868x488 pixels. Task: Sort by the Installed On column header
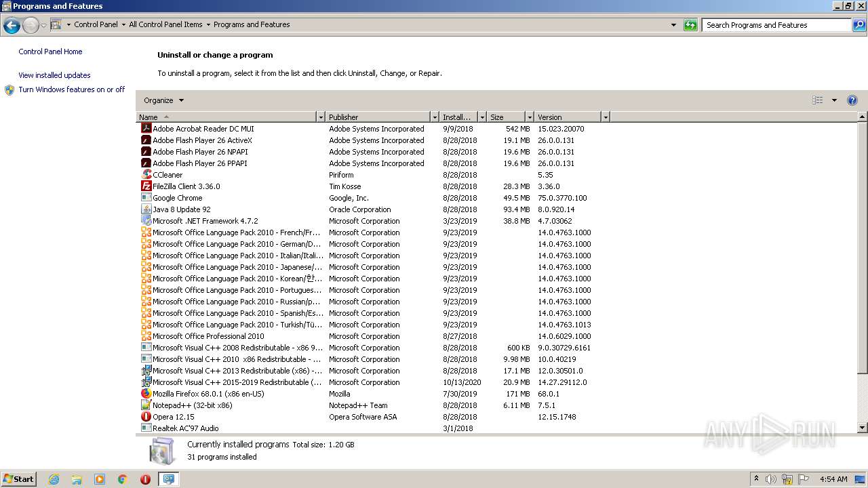459,117
